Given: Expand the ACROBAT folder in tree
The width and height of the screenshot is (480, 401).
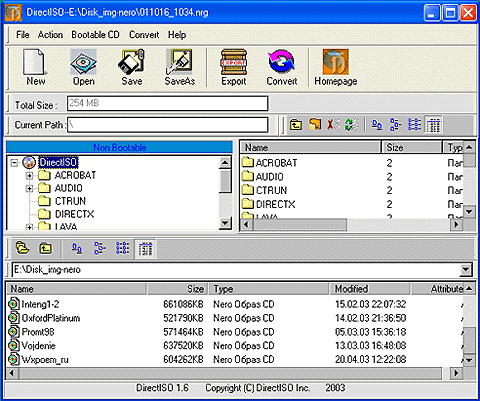Looking at the screenshot, I should coord(29,175).
